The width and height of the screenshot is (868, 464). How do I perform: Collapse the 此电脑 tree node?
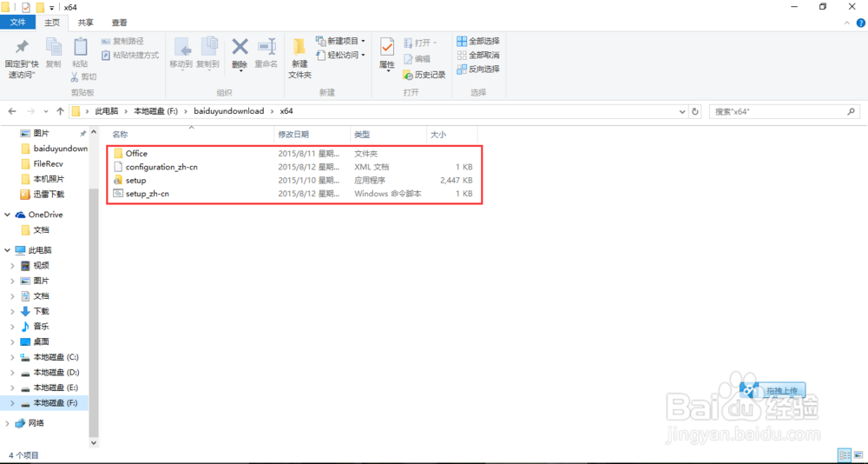[x=7, y=250]
